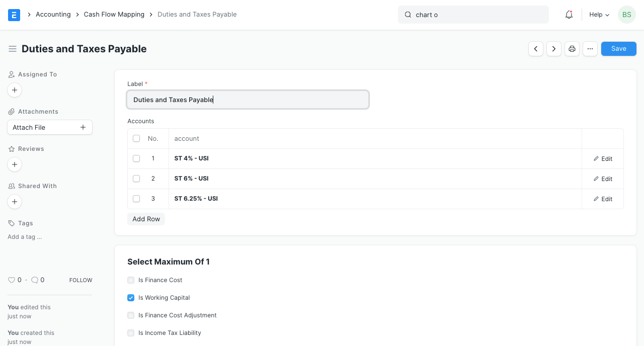The image size is (644, 346).
Task: Add an assignee with plus button
Action: click(x=15, y=90)
